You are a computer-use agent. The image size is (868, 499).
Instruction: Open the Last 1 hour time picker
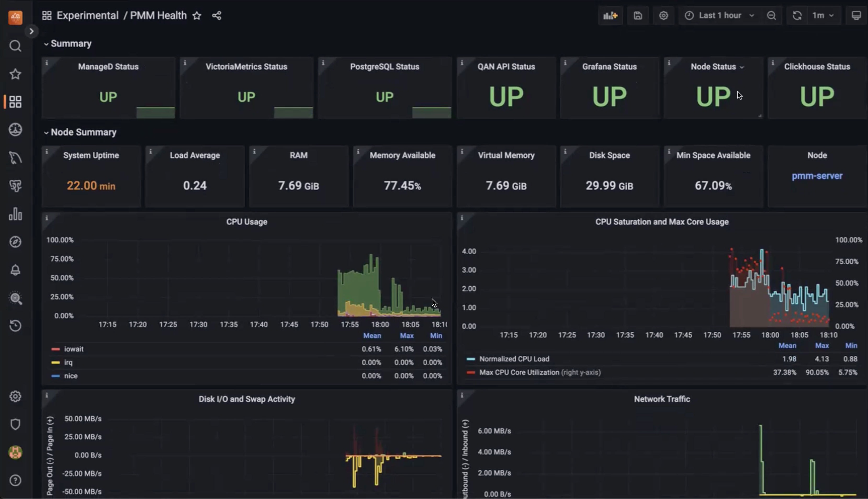click(720, 16)
